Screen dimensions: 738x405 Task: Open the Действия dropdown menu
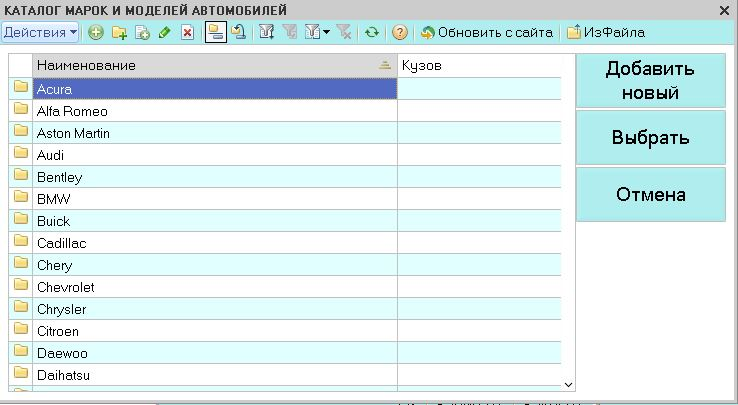40,32
